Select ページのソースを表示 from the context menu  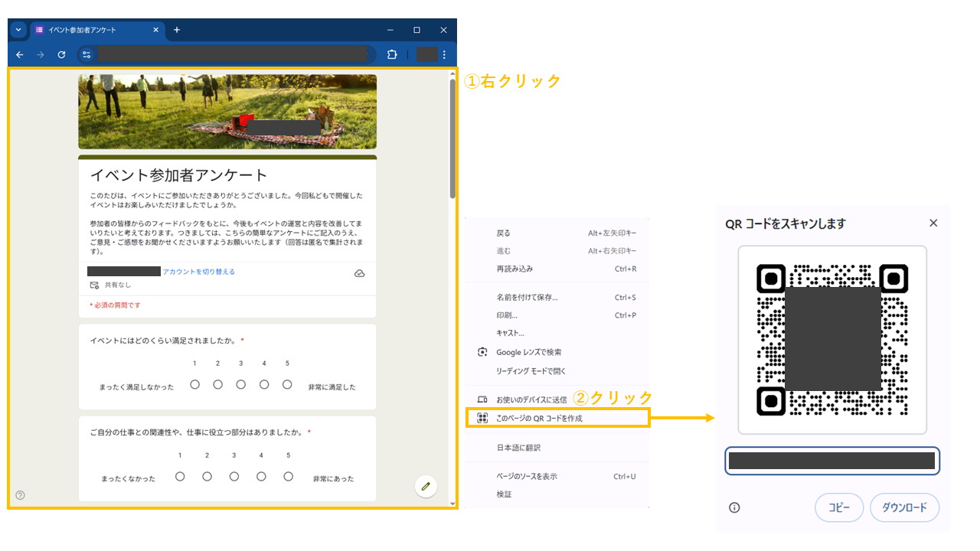click(557, 476)
